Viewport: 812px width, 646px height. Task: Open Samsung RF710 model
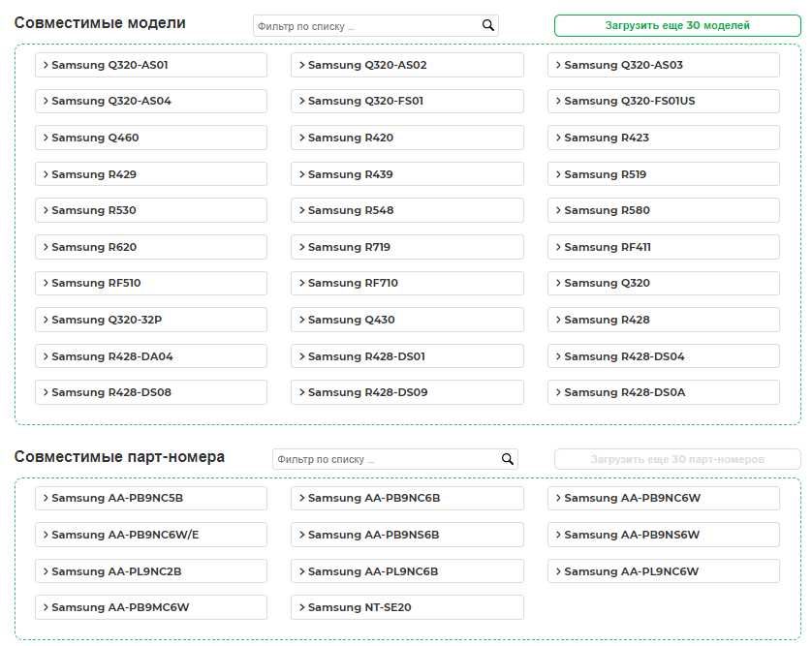tap(407, 283)
